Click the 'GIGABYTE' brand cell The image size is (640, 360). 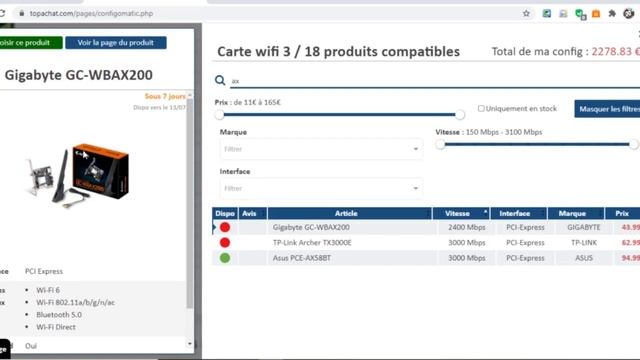584,227
